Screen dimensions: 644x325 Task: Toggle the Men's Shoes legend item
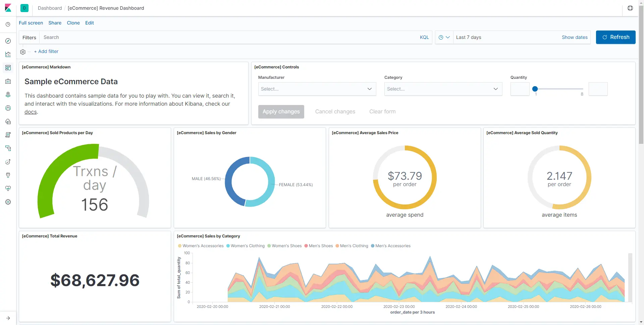(318, 246)
